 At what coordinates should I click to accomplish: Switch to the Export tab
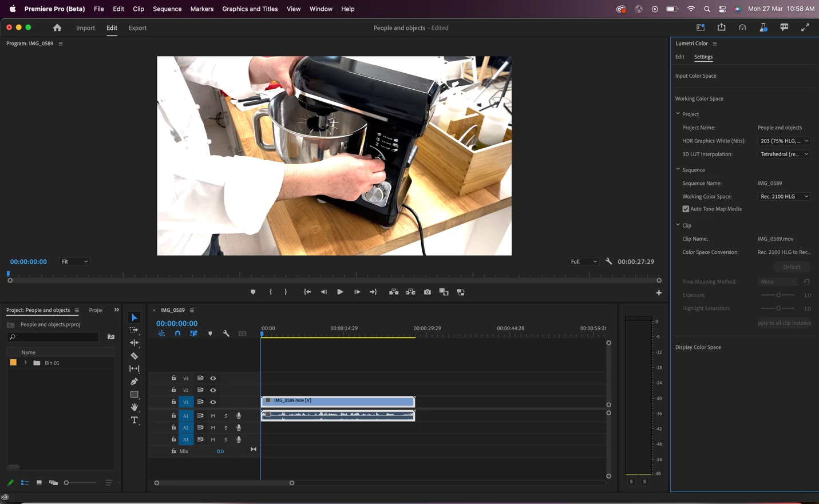pyautogui.click(x=137, y=28)
